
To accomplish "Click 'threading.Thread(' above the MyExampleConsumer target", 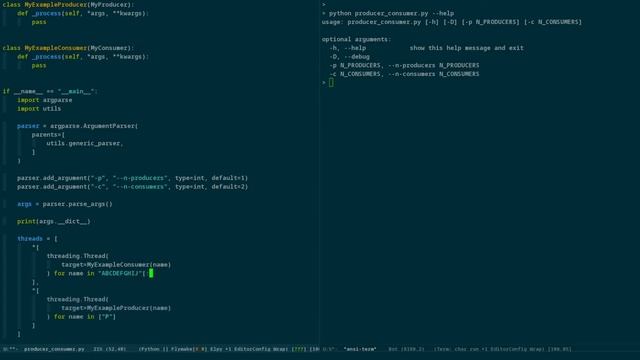I will 78,256.
